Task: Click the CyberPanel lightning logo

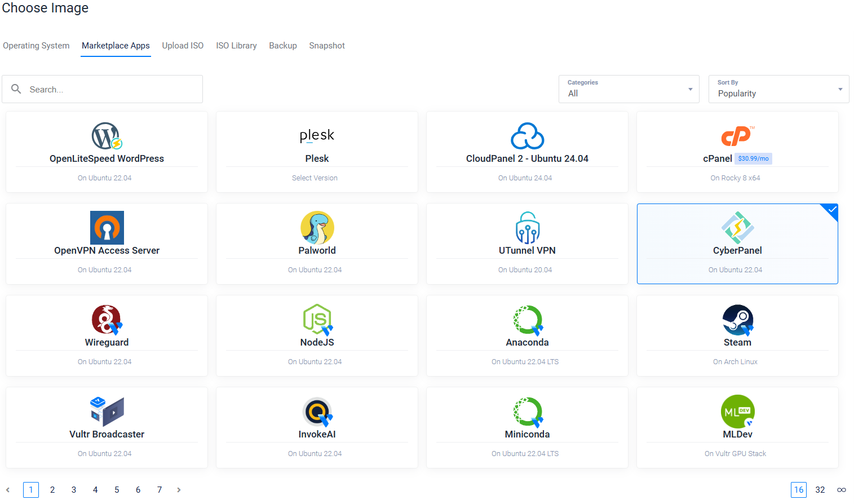Action: [737, 228]
